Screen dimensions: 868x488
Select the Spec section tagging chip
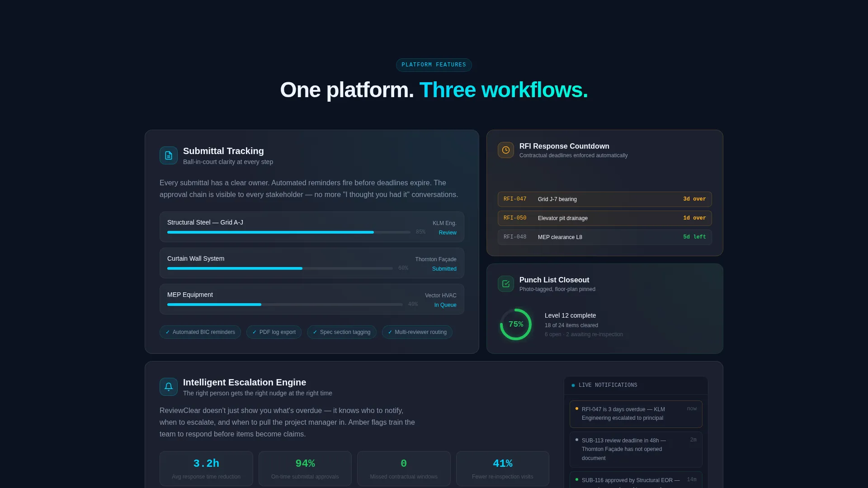(342, 332)
